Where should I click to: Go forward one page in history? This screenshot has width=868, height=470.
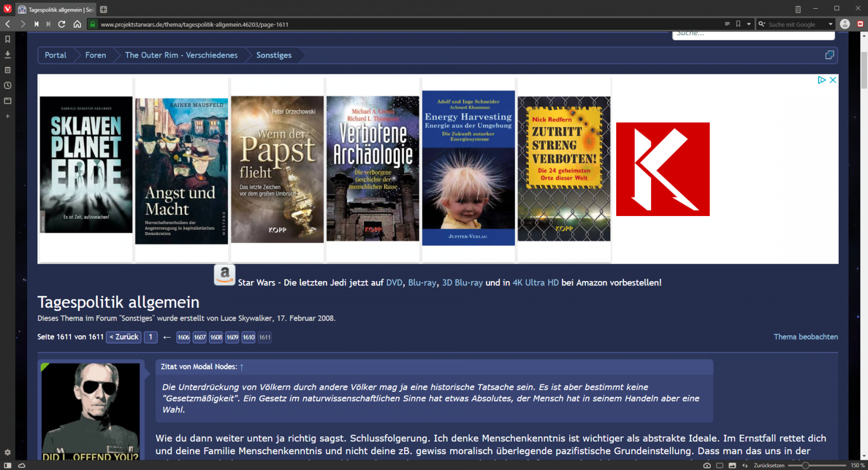23,24
